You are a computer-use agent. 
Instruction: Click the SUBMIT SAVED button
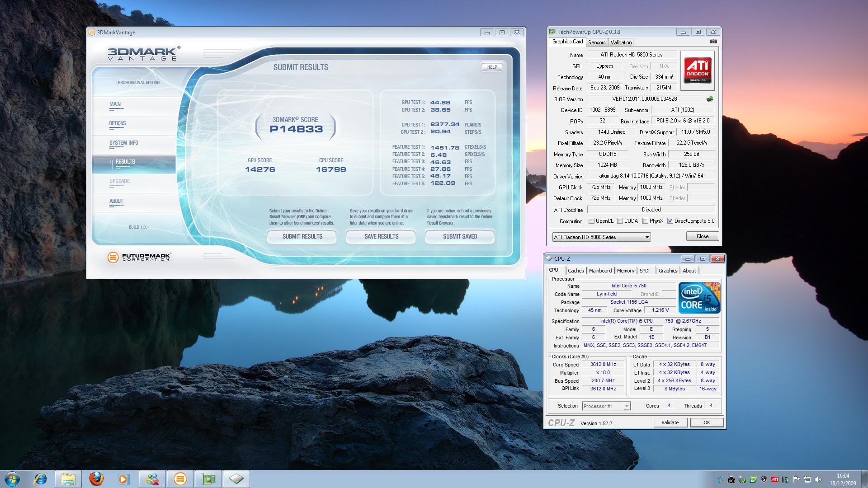pyautogui.click(x=460, y=236)
